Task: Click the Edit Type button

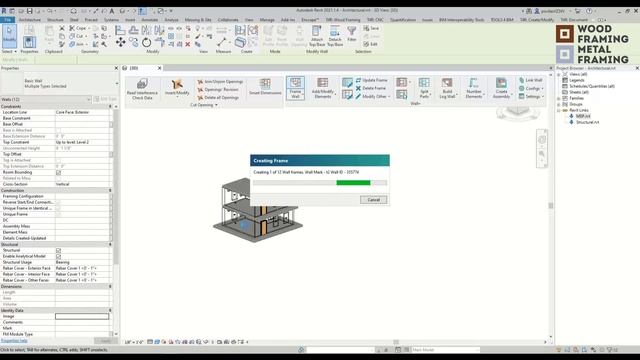Action: [105, 99]
